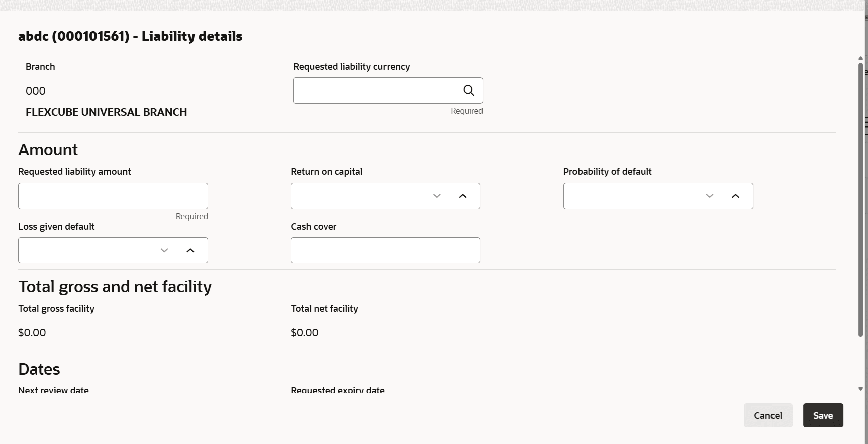The width and height of the screenshot is (868, 444).
Task: Select the Loss given default input
Action: point(85,250)
